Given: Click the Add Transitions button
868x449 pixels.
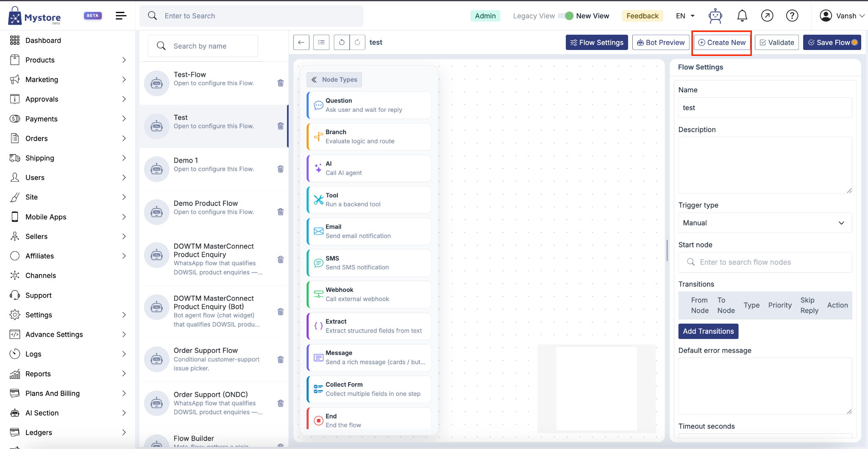Looking at the screenshot, I should [x=708, y=331].
